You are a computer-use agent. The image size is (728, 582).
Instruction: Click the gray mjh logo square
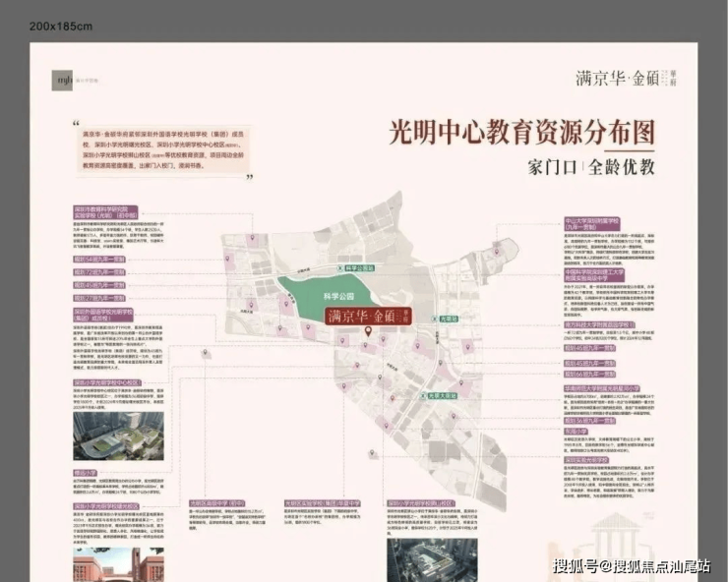62,80
